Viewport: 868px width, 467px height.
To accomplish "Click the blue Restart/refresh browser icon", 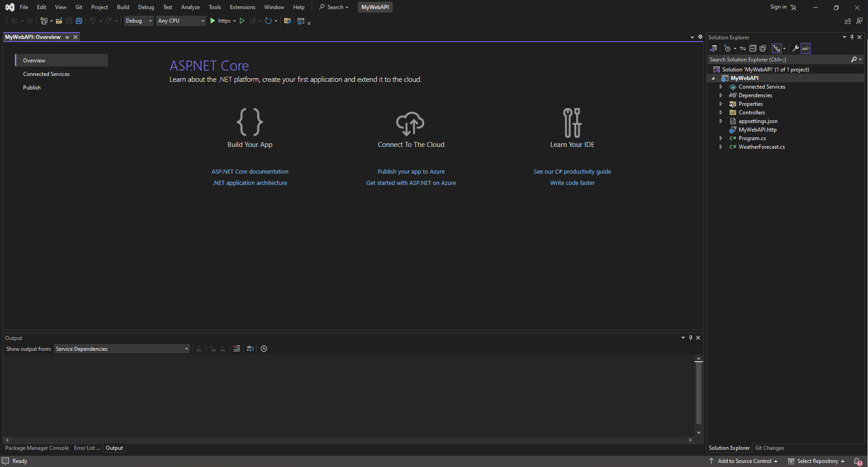I will tap(268, 21).
